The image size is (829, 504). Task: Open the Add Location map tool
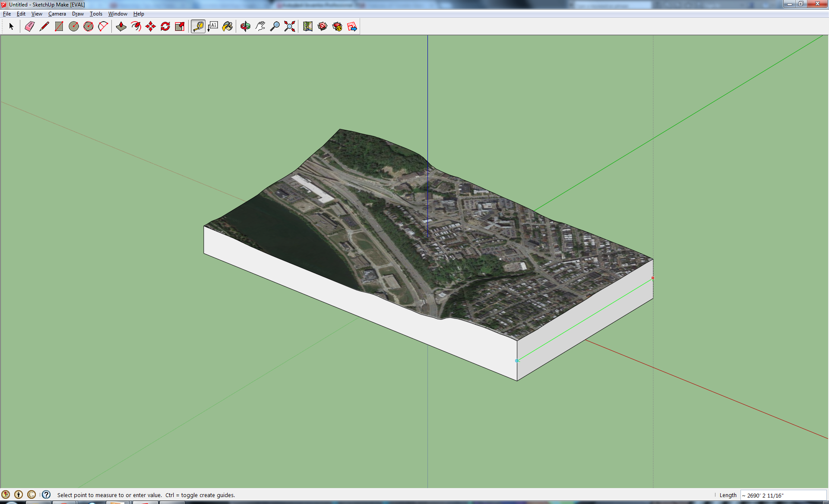pos(308,26)
